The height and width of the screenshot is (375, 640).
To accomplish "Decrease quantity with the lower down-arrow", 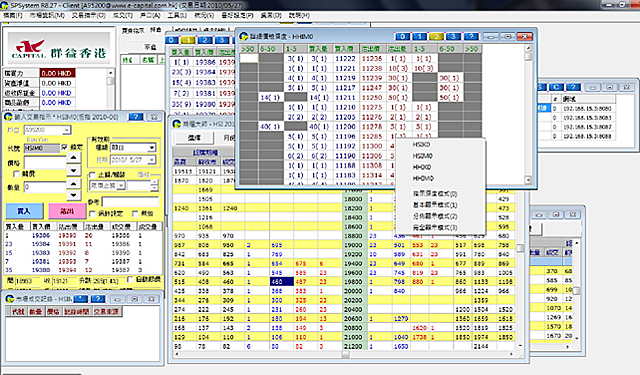I will [73, 195].
